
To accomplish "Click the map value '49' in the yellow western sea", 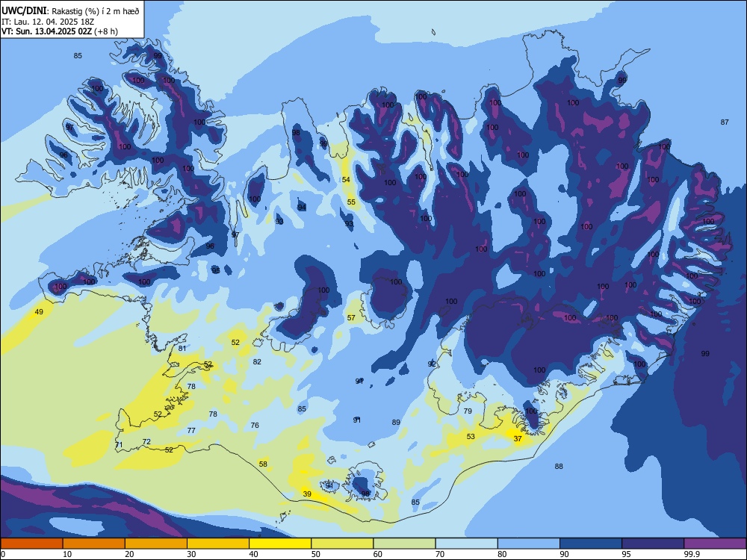I will 39,312.
